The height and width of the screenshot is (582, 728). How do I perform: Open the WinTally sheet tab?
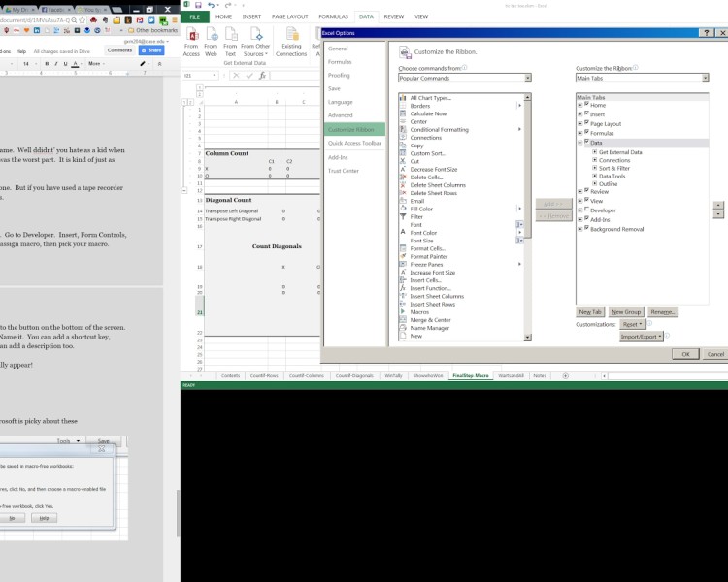pyautogui.click(x=393, y=375)
